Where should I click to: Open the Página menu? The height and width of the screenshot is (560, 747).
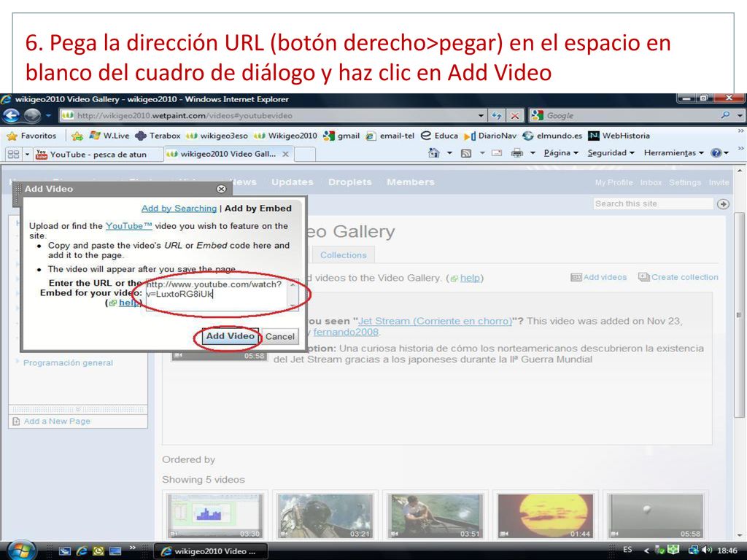[561, 153]
